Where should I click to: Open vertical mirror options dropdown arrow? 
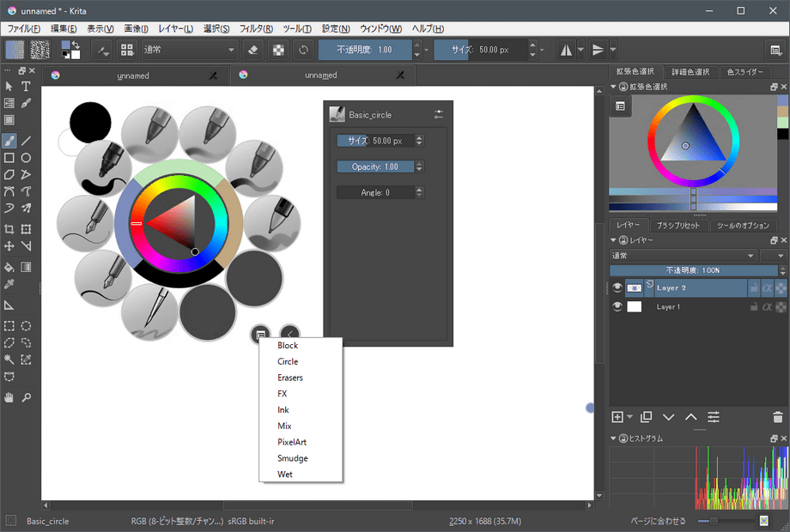pyautogui.click(x=612, y=50)
